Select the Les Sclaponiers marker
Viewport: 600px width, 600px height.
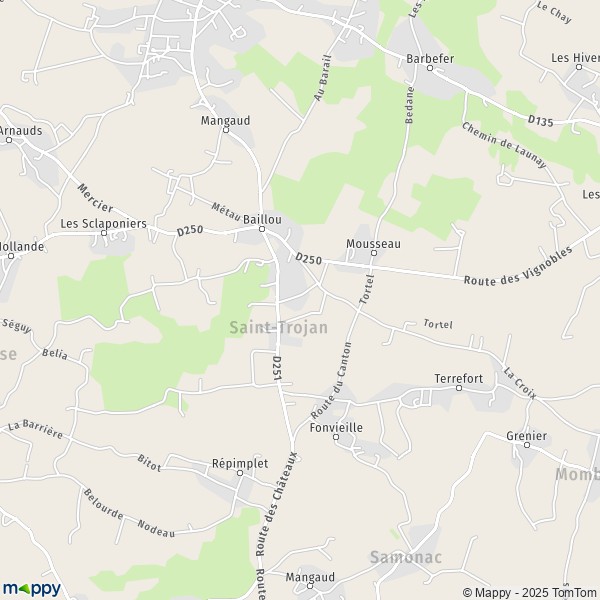(104, 233)
